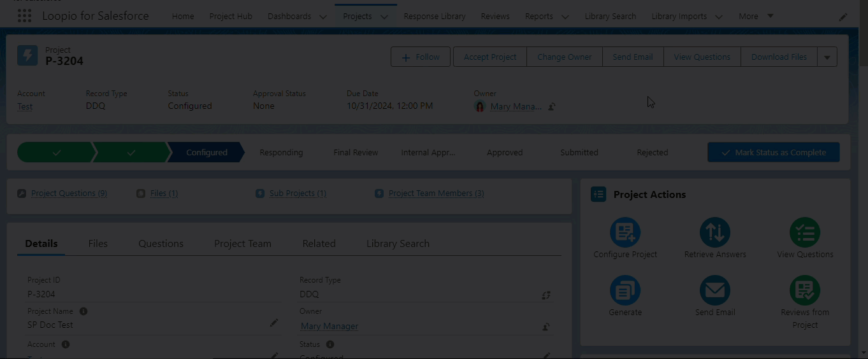The image size is (868, 359).
Task: Switch to the Library Search record tab
Action: [398, 243]
